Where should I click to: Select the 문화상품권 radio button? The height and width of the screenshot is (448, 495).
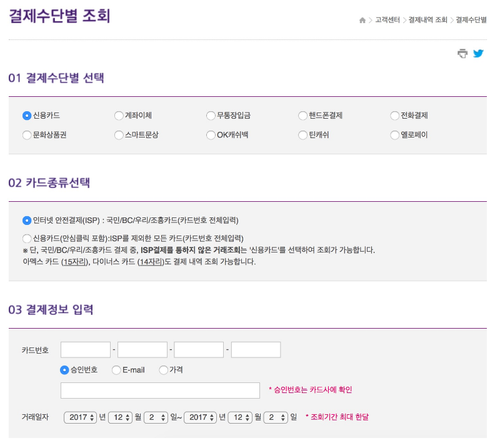tap(27, 136)
